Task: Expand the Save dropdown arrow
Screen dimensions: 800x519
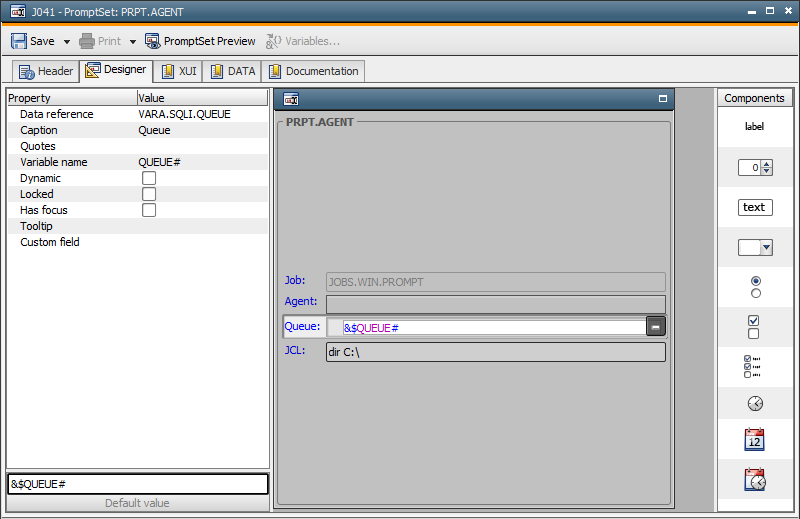Action: point(67,42)
